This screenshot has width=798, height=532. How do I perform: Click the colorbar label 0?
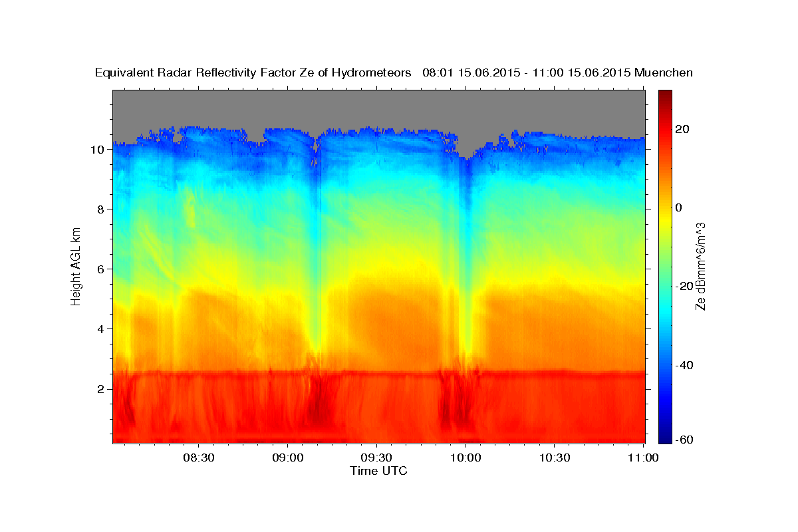(x=680, y=207)
